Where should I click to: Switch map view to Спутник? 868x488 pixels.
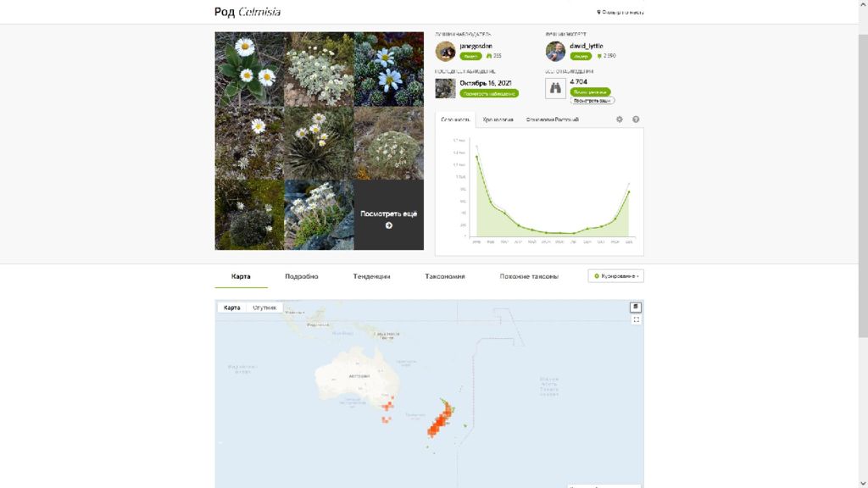click(x=264, y=308)
